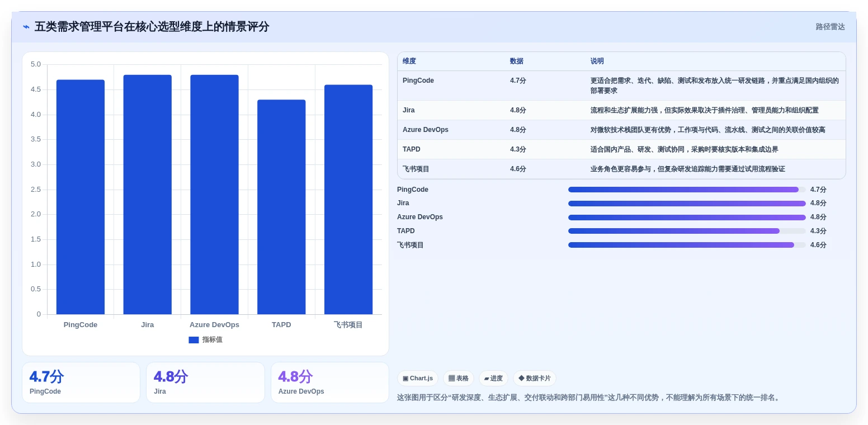Click the Azure DevOps progress bar
Screen dimensions: 868x425
click(687, 218)
